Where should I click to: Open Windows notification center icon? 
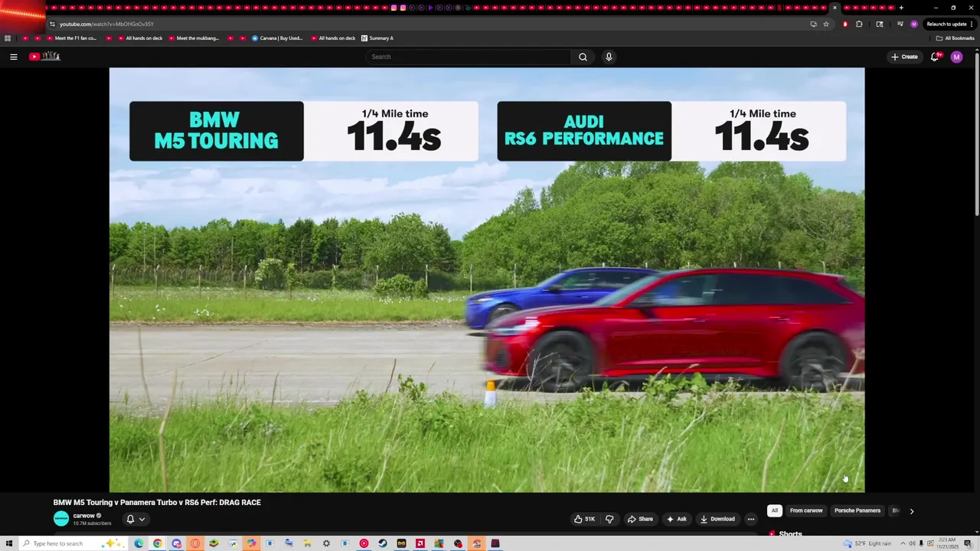(969, 543)
